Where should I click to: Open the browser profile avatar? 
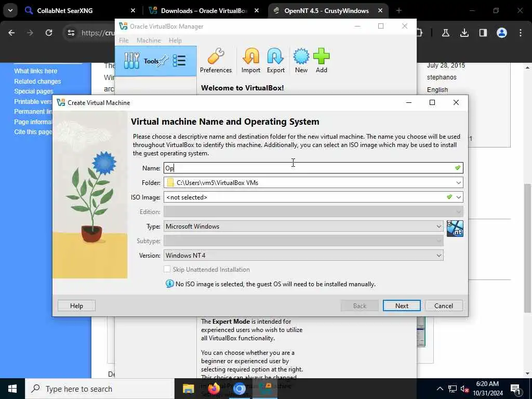(502, 33)
